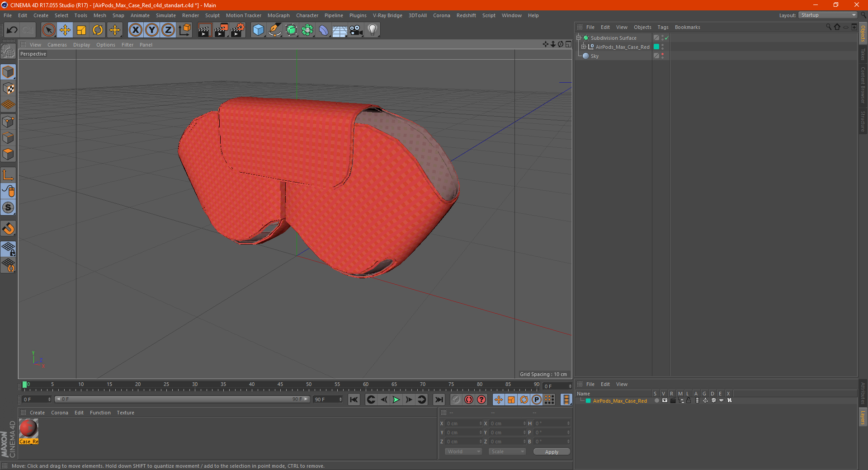Render active view with clapperboard icon
Screen dimensions: 868x470
pyautogui.click(x=204, y=30)
